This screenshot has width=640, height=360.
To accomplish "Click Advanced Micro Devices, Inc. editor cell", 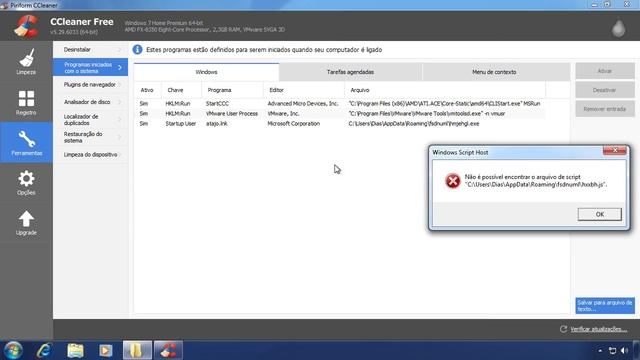I will coord(303,104).
